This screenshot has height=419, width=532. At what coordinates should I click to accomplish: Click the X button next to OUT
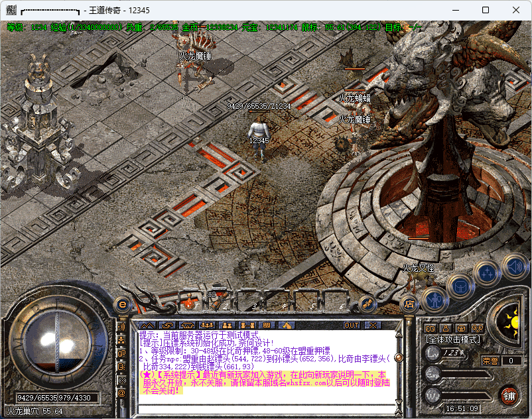click(373, 326)
